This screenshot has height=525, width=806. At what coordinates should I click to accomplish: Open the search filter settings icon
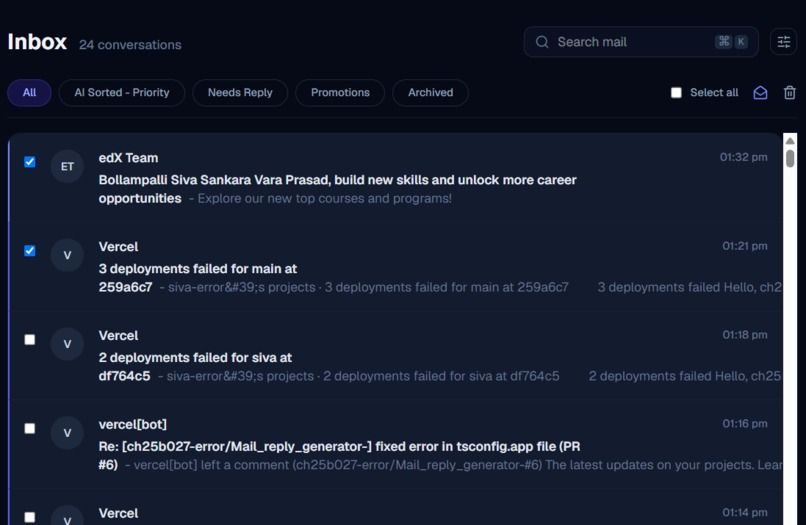coord(783,42)
